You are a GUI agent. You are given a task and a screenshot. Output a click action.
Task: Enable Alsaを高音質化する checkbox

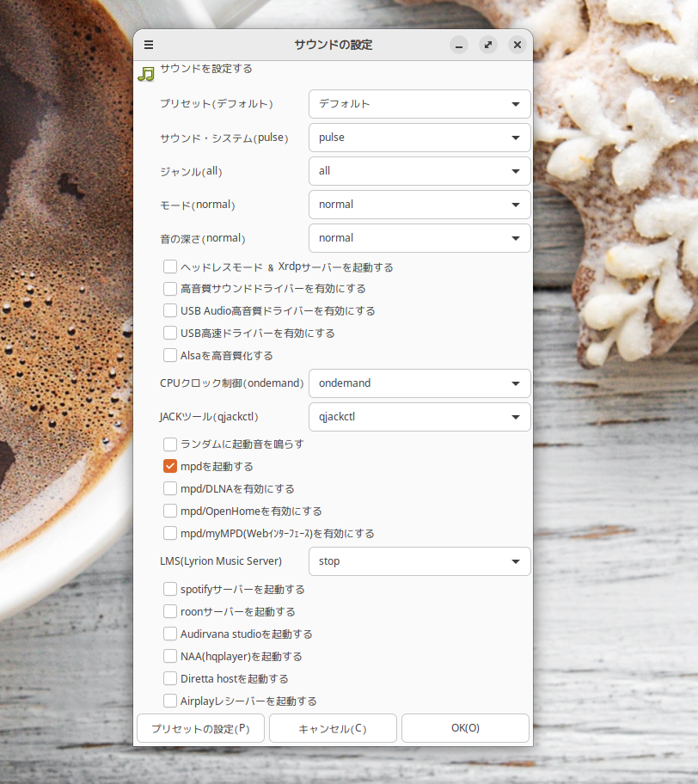[170, 355]
